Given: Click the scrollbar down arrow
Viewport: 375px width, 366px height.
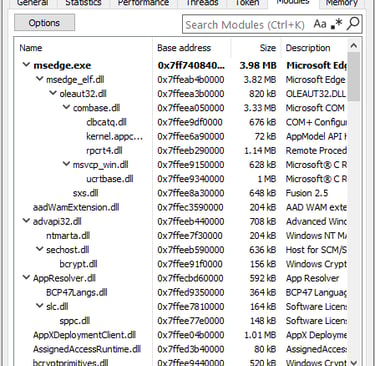Looking at the screenshot, I should coord(354,362).
